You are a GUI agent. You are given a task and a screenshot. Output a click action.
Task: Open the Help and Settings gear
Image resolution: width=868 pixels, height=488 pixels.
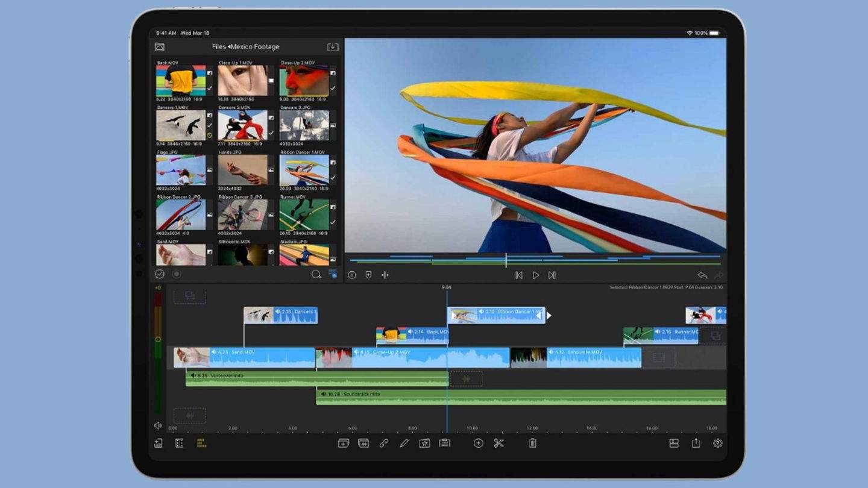pyautogui.click(x=718, y=443)
